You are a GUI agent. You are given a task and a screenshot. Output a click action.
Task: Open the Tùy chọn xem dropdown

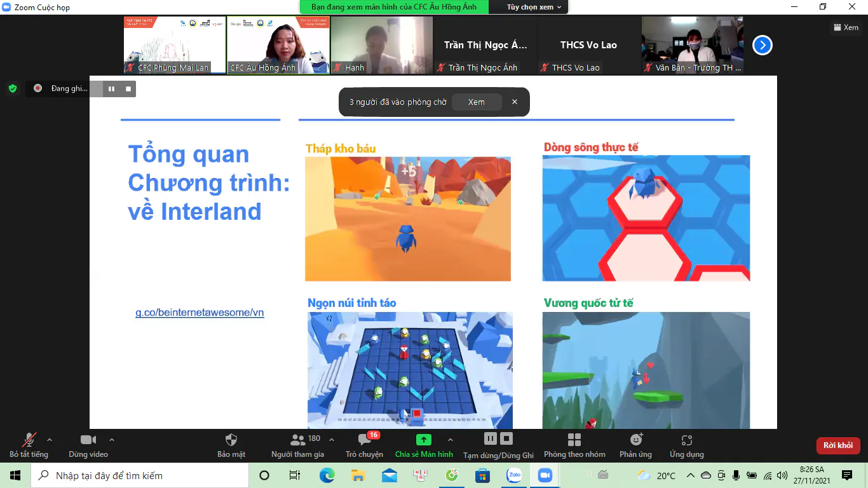point(534,7)
